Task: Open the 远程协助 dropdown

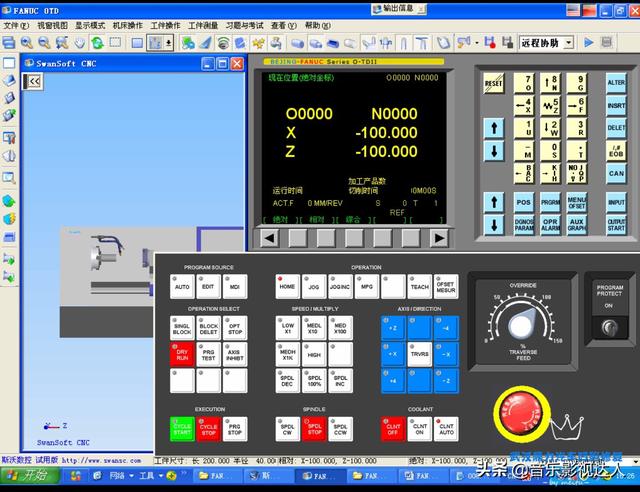Action: [569, 42]
